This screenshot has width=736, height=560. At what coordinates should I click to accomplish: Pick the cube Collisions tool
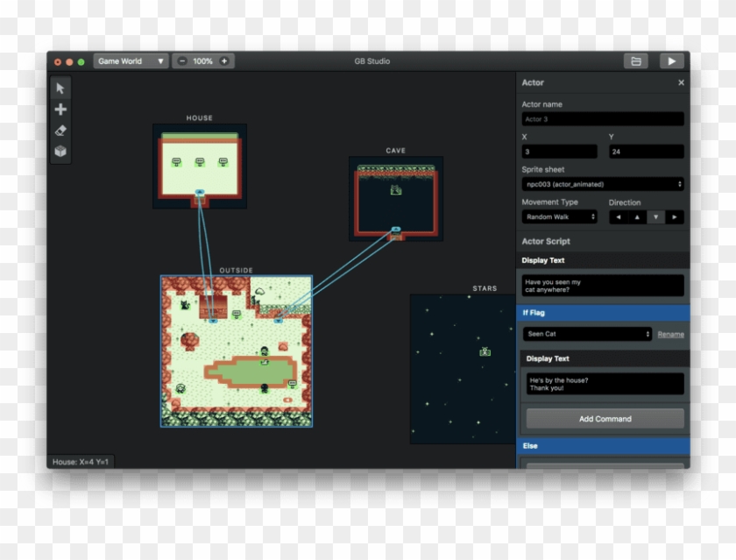coord(60,151)
